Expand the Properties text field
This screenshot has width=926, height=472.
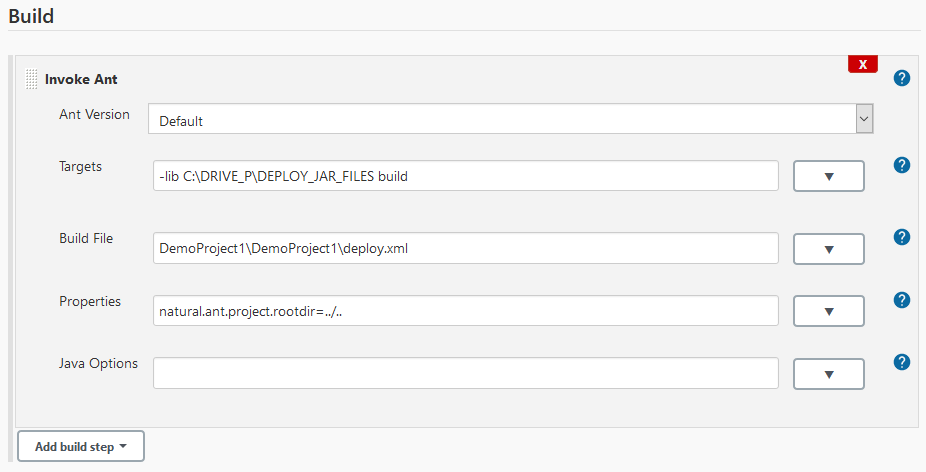point(828,311)
